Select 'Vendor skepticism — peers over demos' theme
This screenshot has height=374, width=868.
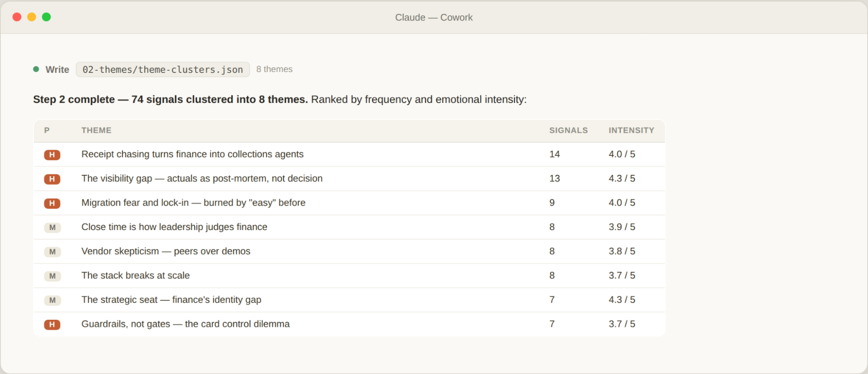(x=166, y=251)
